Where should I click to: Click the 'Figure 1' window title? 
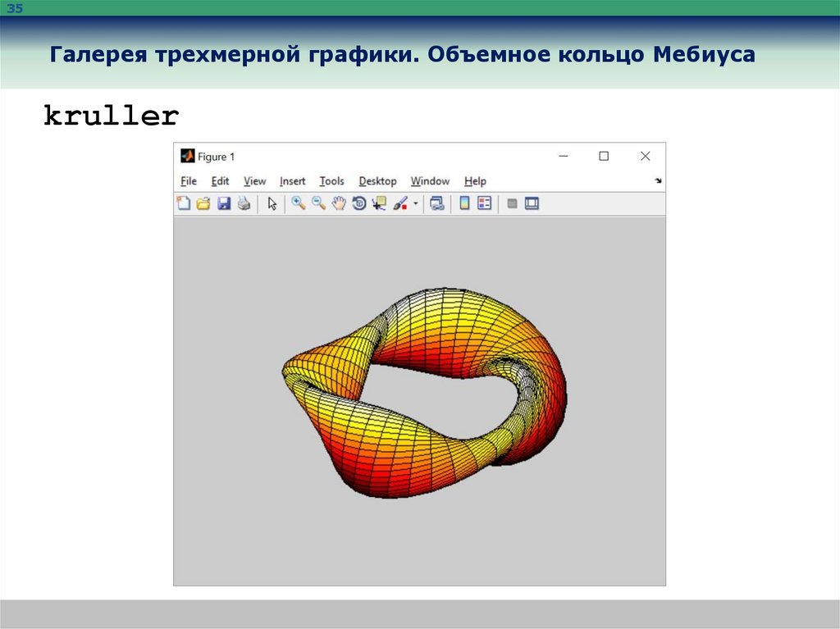(x=217, y=157)
